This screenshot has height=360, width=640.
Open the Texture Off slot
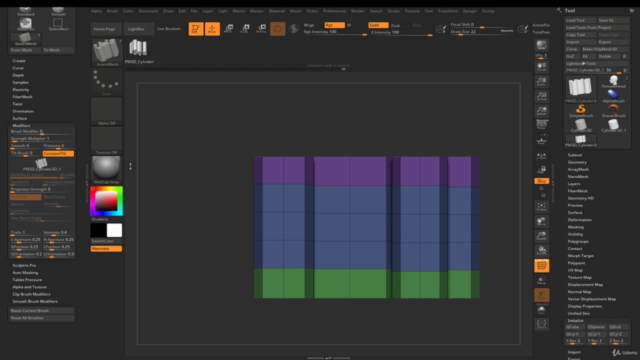coord(107,140)
